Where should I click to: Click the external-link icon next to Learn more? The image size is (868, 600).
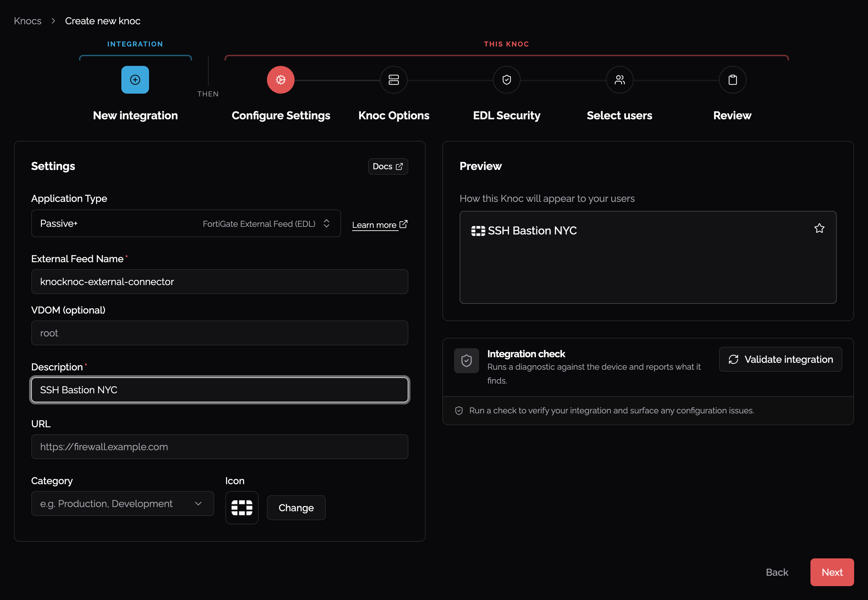tap(403, 224)
